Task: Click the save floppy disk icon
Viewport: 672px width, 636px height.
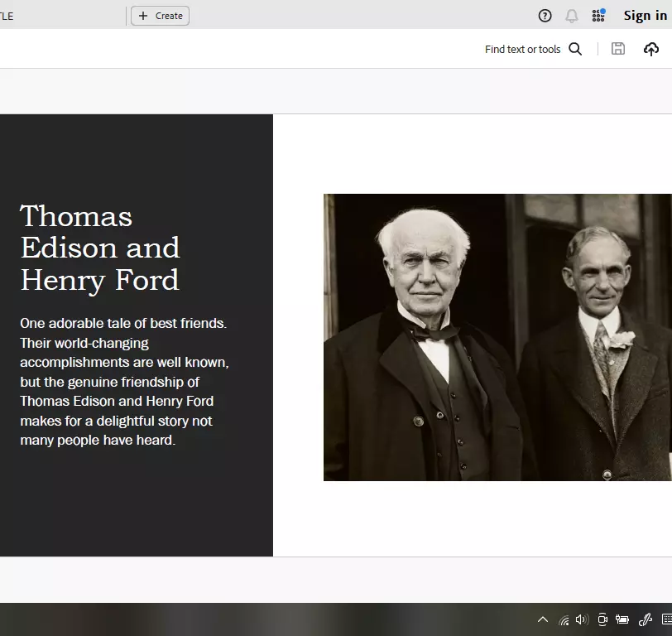Action: coord(617,49)
